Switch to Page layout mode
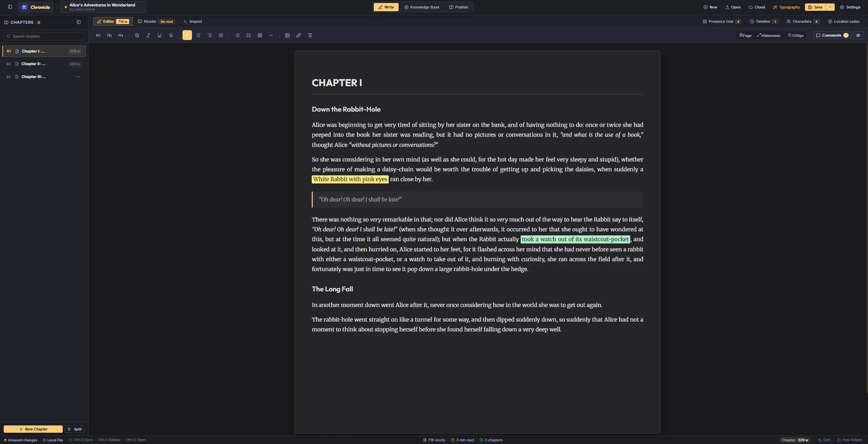 tap(746, 35)
